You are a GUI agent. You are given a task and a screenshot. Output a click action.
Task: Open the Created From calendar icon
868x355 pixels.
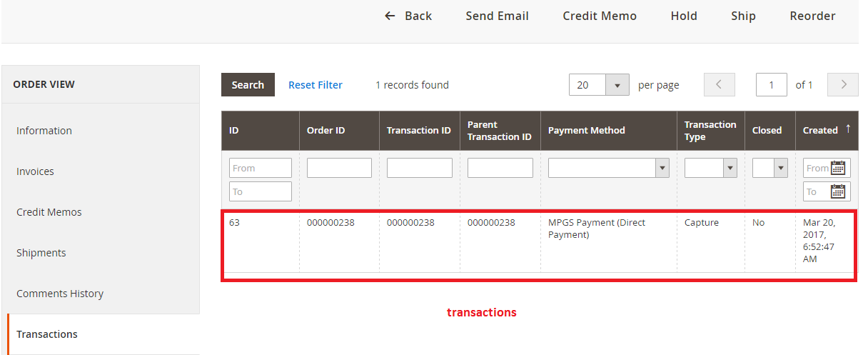pyautogui.click(x=838, y=168)
